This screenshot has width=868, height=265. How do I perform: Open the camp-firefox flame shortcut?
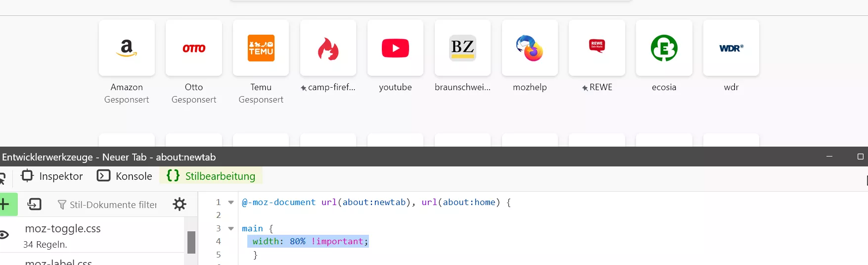[x=328, y=48]
